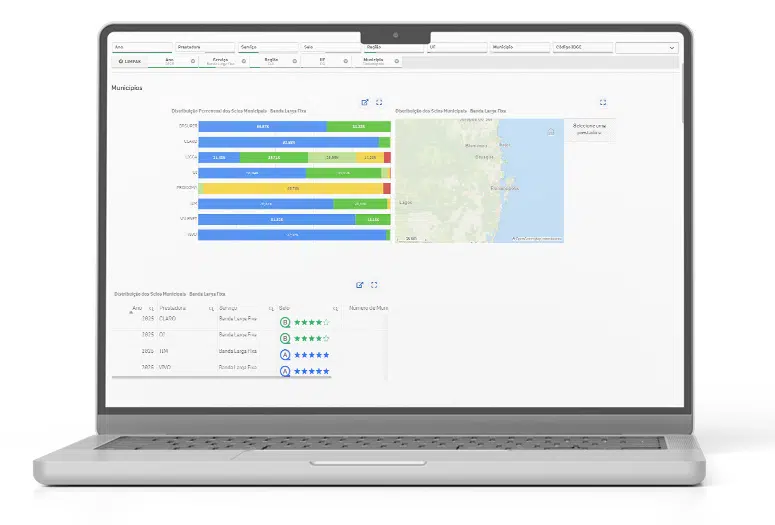The height and width of the screenshot is (525, 775).
Task: Expand the table to fullscreen
Action: (x=374, y=285)
